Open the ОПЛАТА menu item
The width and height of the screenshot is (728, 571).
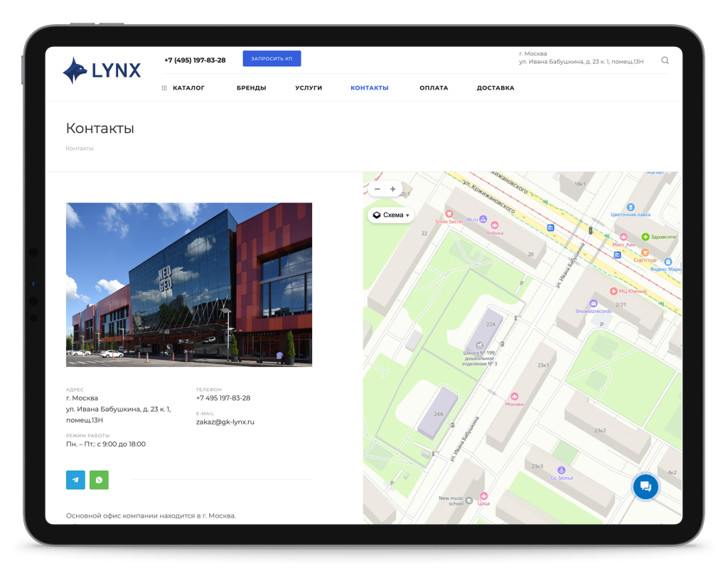click(x=434, y=87)
